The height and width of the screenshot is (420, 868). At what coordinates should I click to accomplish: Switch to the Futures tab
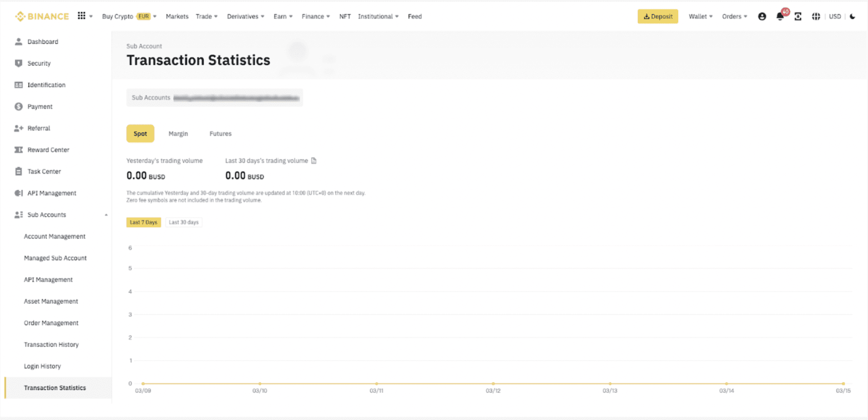[220, 134]
